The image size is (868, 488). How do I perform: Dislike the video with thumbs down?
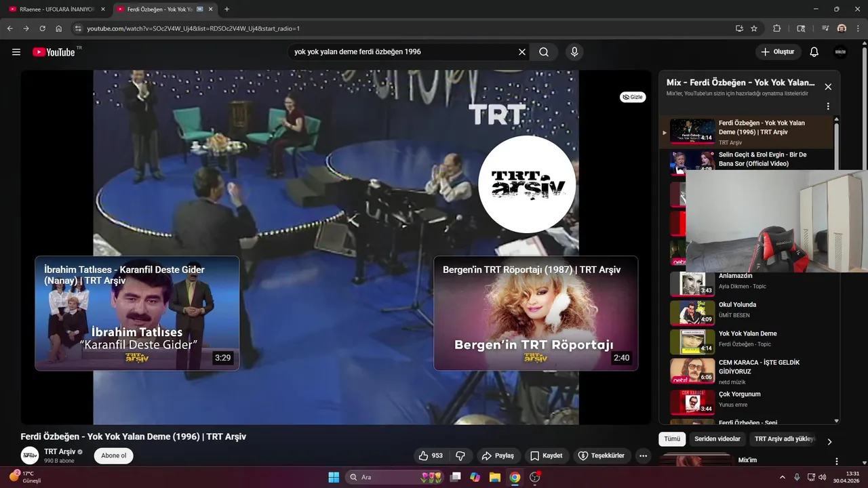460,455
